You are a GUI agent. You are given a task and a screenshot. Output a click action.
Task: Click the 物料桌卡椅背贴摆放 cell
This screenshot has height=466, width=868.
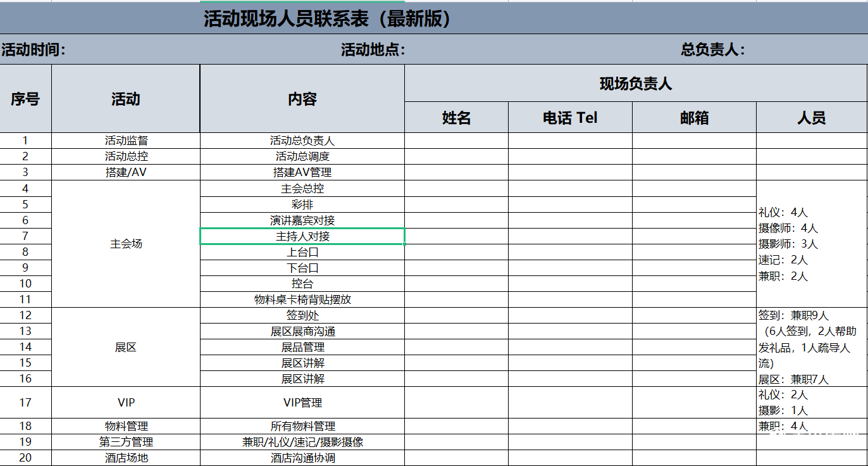tap(302, 299)
